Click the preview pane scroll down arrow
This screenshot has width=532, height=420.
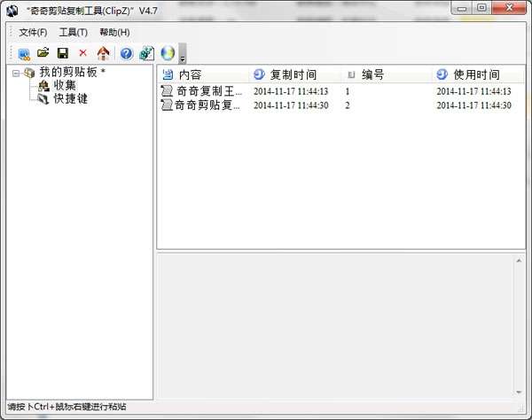(x=519, y=393)
